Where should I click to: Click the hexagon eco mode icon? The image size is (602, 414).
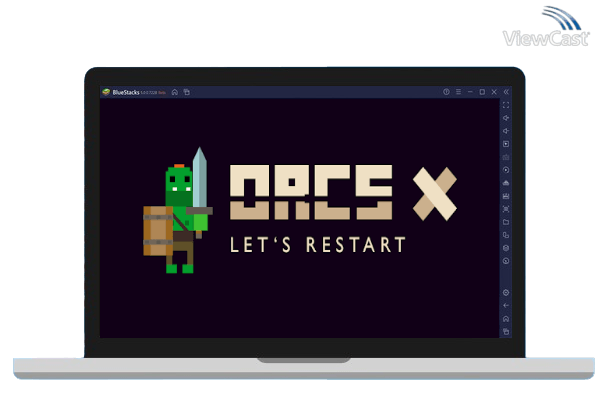[x=506, y=248]
